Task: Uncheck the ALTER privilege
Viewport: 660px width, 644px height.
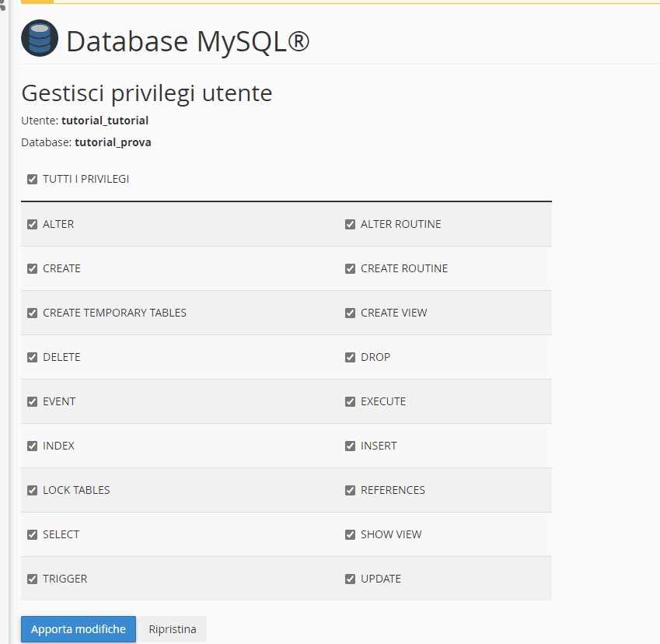Action: [x=33, y=225]
